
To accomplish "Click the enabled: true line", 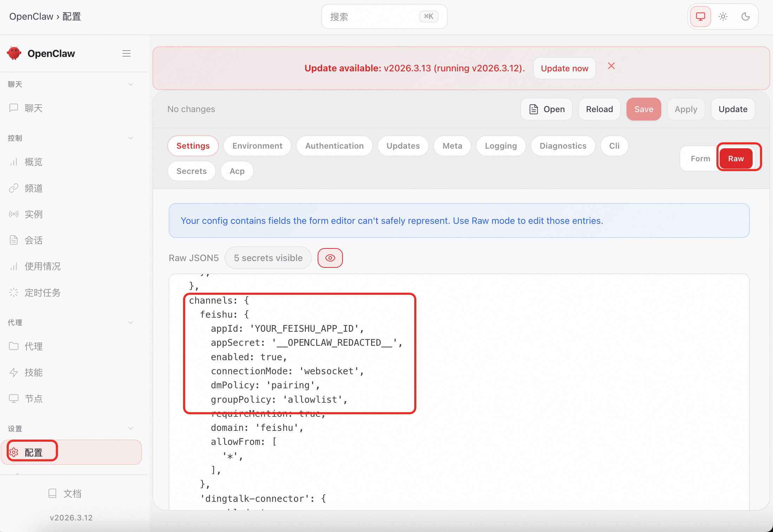I will pos(249,357).
